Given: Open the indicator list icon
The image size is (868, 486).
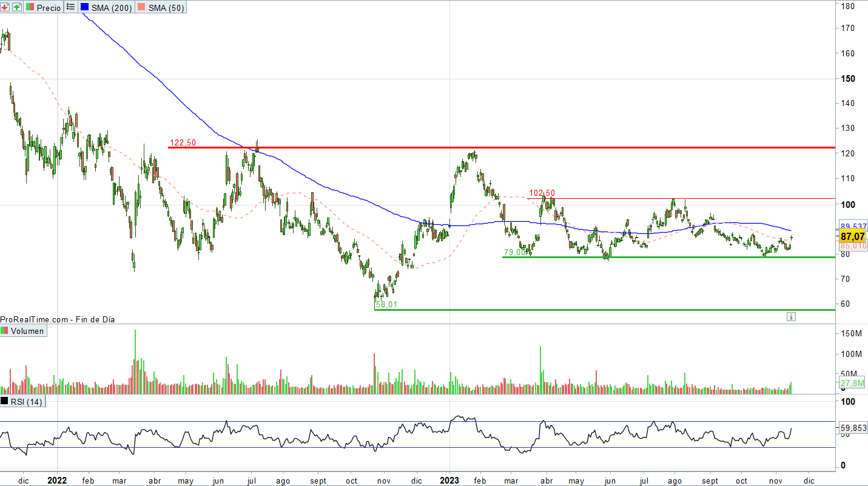Looking at the screenshot, I should pyautogui.click(x=70, y=7).
